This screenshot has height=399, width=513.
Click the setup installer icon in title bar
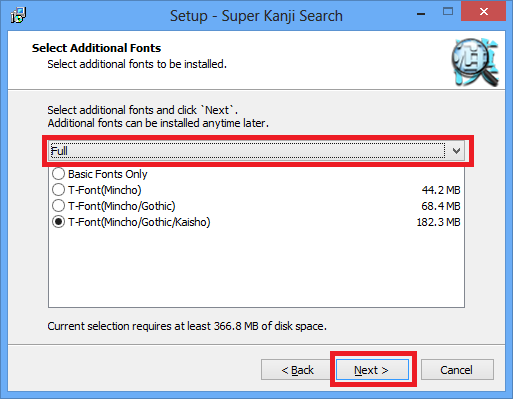18,15
